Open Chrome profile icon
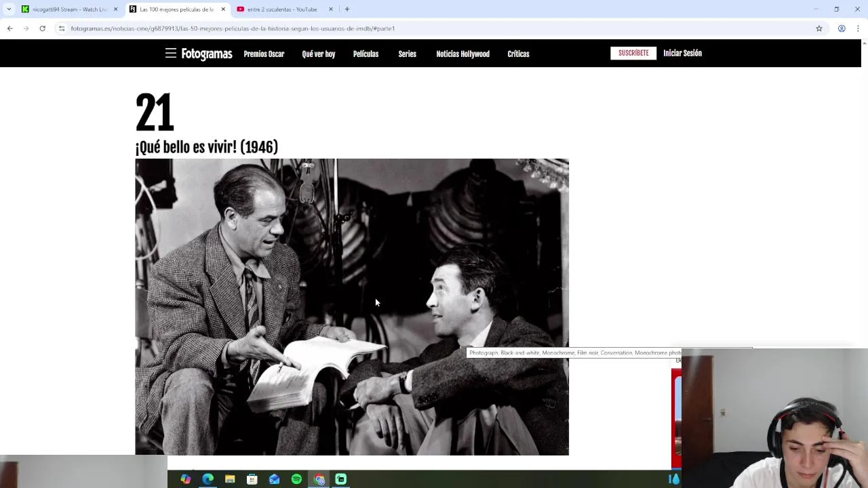 click(841, 28)
